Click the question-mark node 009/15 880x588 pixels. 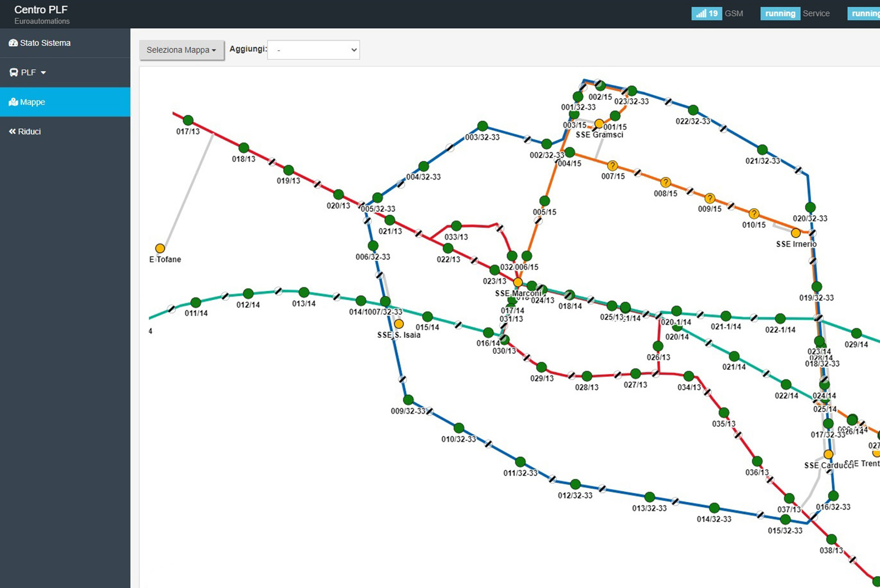[x=710, y=199]
